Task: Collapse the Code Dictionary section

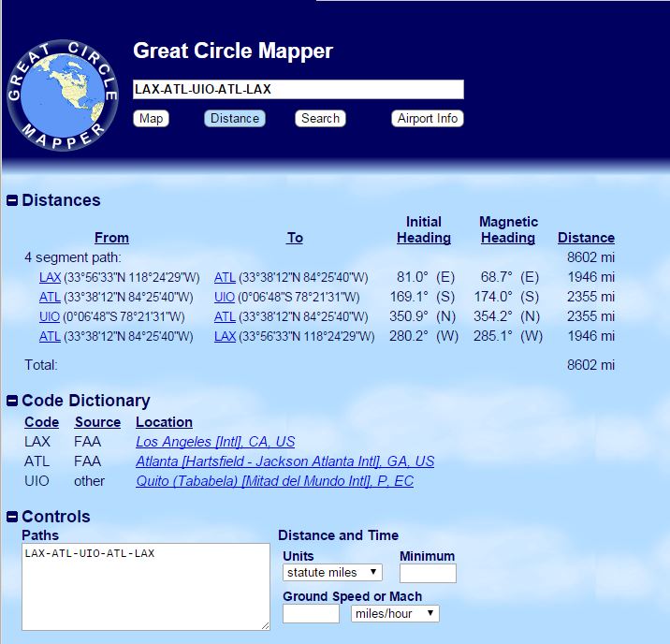Action: tap(12, 401)
